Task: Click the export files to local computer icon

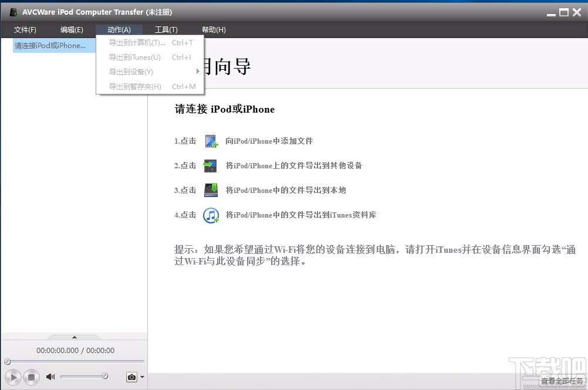Action: (211, 190)
